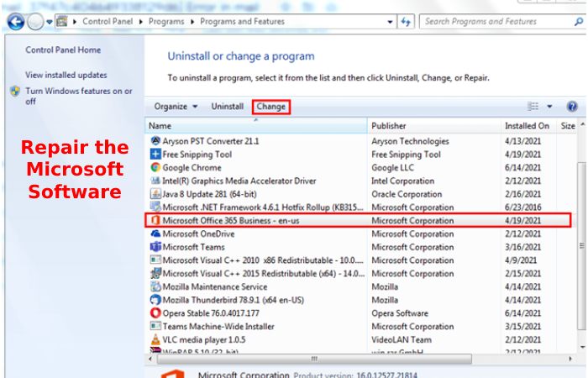Sort by the Publisher column header
This screenshot has height=378, width=588.
434,126
